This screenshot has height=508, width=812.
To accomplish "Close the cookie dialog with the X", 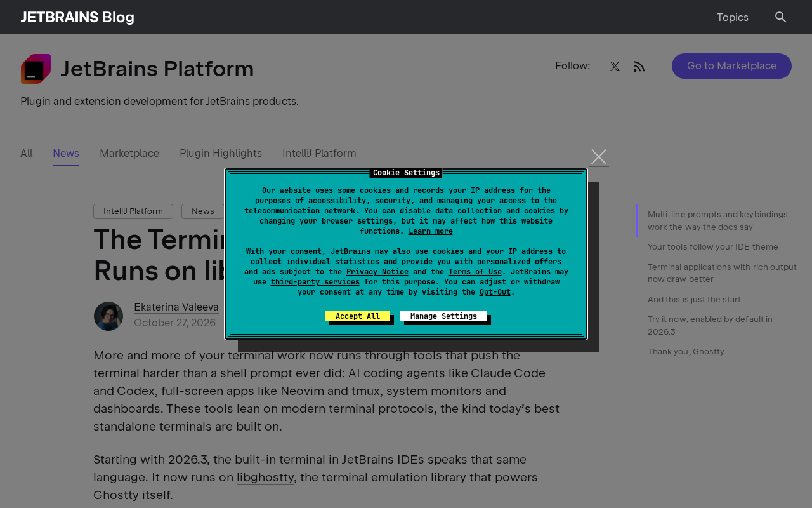I will (599, 157).
